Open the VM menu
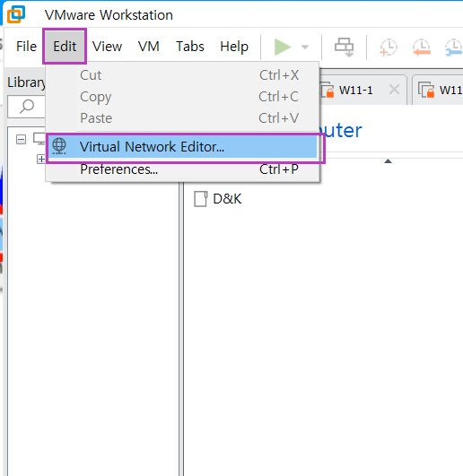Image resolution: width=463 pixels, height=476 pixels. pyautogui.click(x=149, y=47)
